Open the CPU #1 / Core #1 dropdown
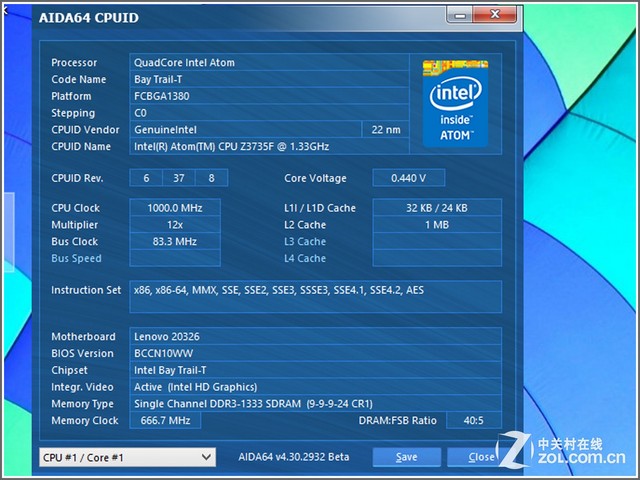This screenshot has width=640, height=480. (x=127, y=457)
